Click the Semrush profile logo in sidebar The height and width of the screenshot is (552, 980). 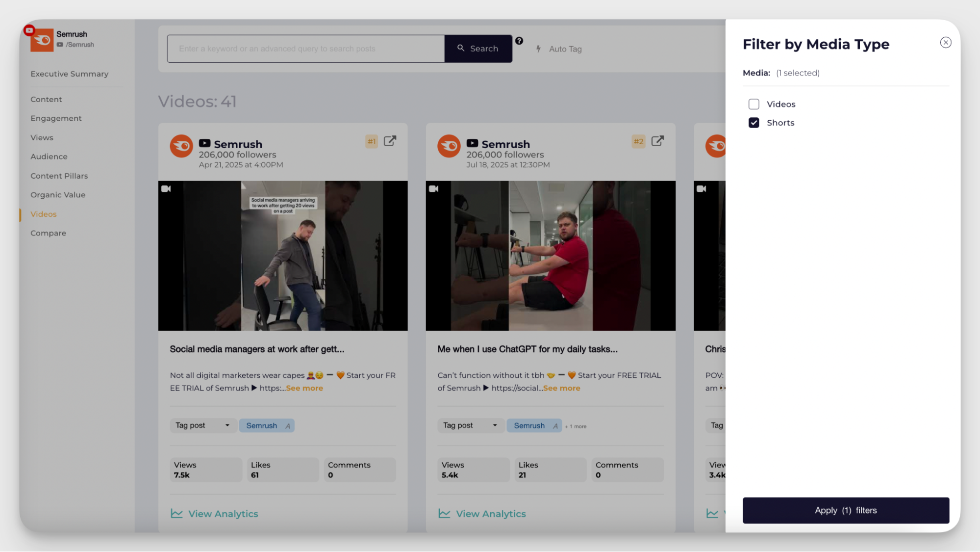[x=41, y=40]
